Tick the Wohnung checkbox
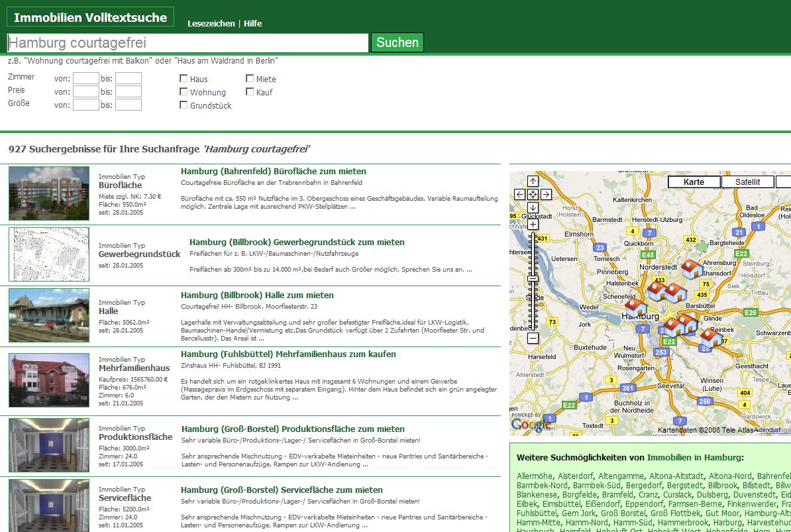This screenshot has height=532, width=791. coord(184,92)
